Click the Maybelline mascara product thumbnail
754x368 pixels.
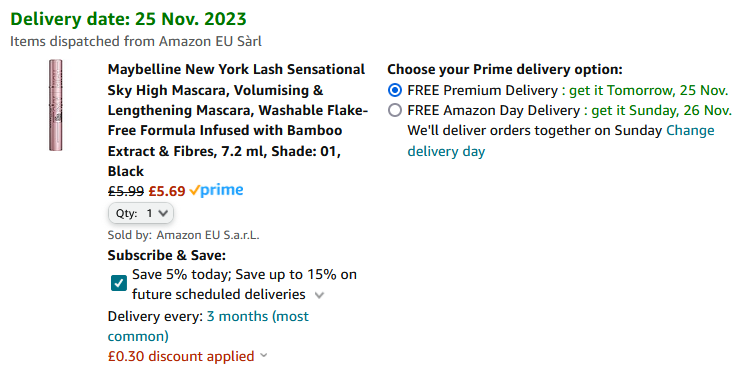[56, 105]
